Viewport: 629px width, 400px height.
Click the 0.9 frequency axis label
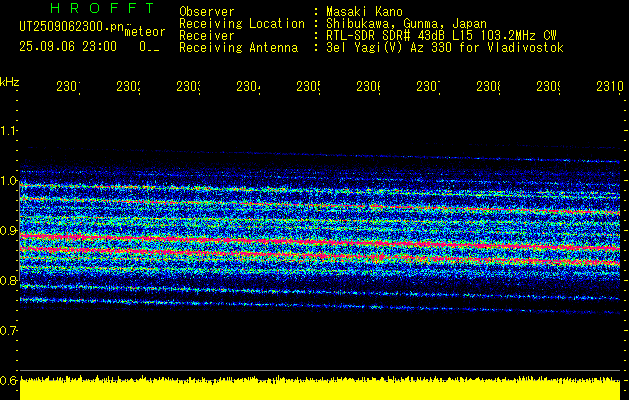click(9, 230)
